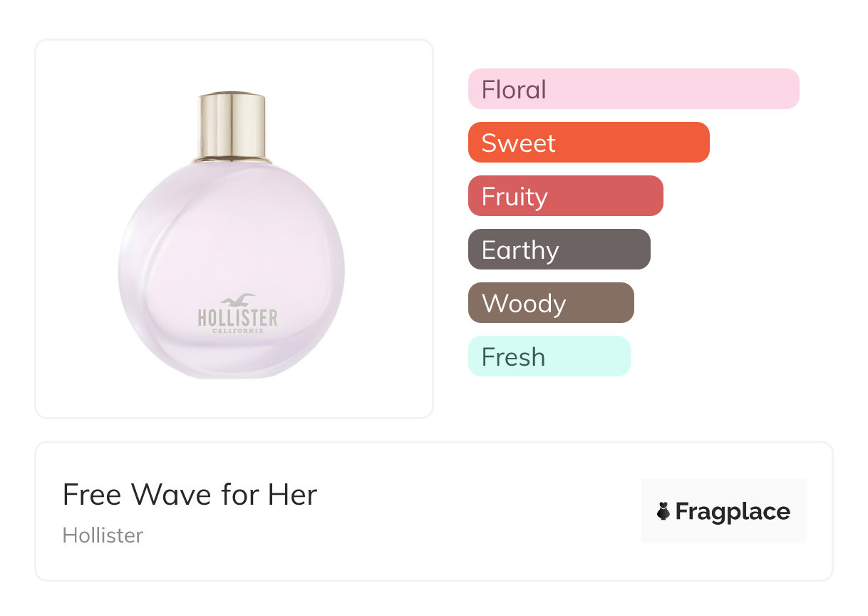Open the Hollister brand link under title

point(103,535)
